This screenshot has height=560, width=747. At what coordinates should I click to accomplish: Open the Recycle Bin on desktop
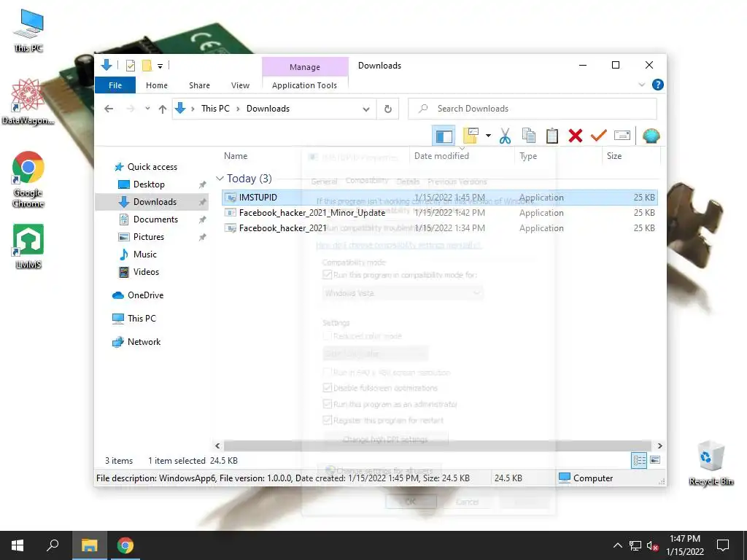pyautogui.click(x=711, y=463)
